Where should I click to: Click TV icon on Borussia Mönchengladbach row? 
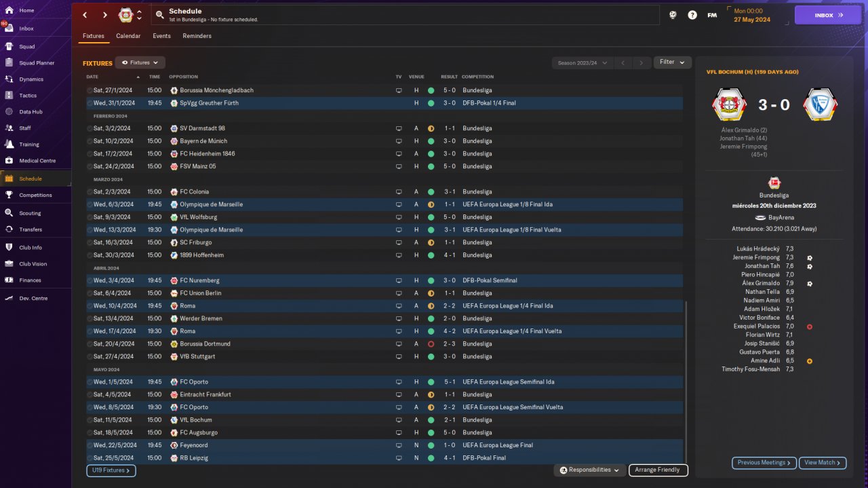(399, 90)
